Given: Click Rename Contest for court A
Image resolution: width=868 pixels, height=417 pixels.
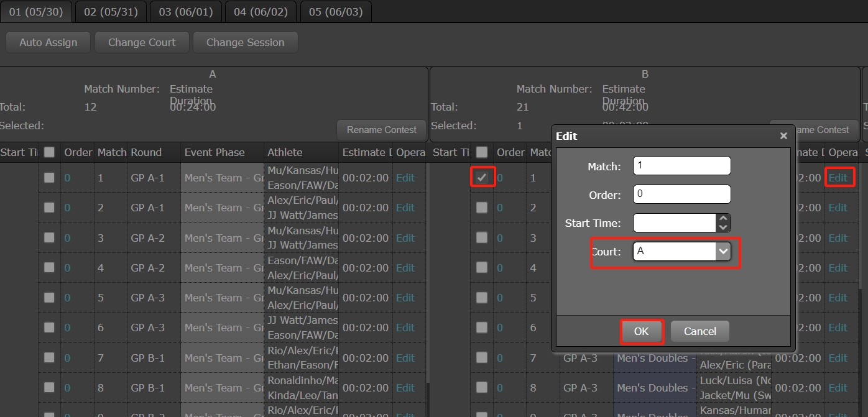Looking at the screenshot, I should pyautogui.click(x=381, y=129).
